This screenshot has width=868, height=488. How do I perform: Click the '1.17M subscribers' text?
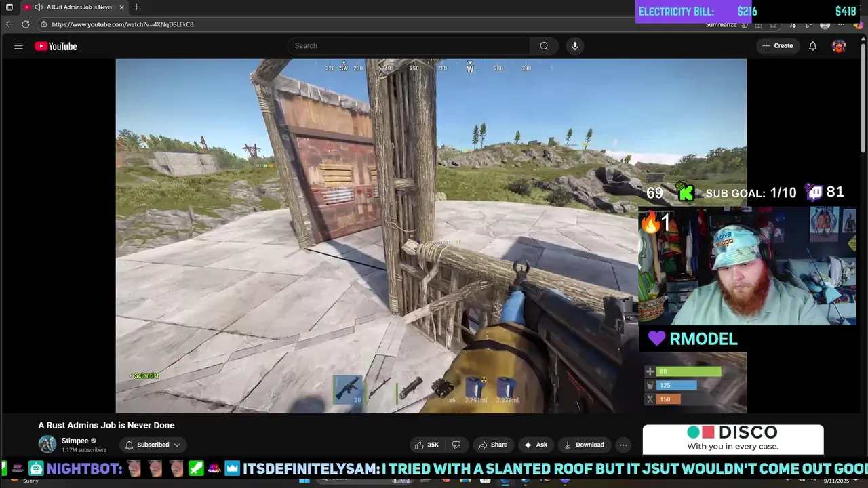tap(84, 450)
